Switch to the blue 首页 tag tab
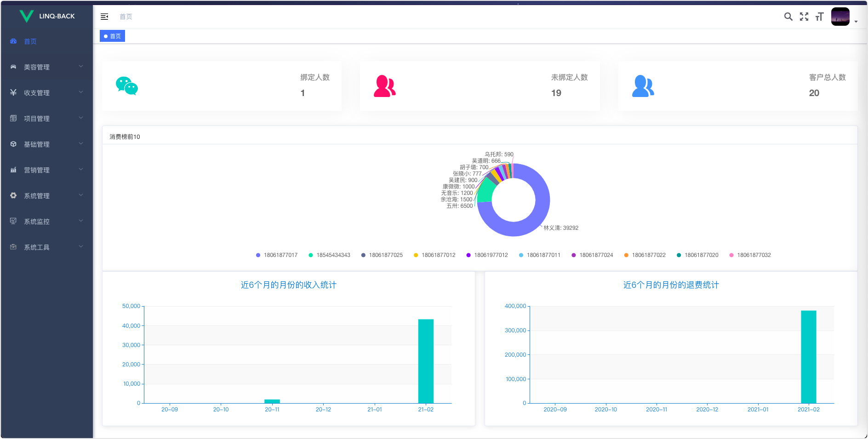The image size is (868, 439). point(112,36)
